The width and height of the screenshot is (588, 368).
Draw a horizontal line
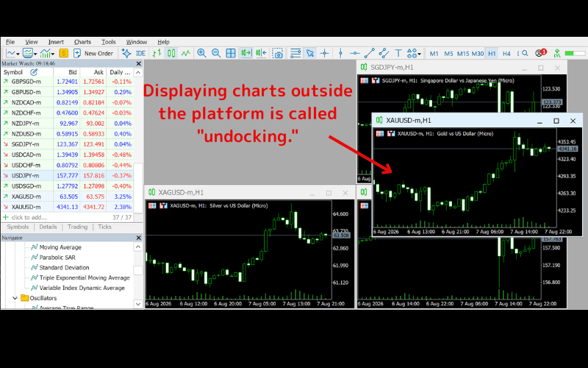[355, 53]
